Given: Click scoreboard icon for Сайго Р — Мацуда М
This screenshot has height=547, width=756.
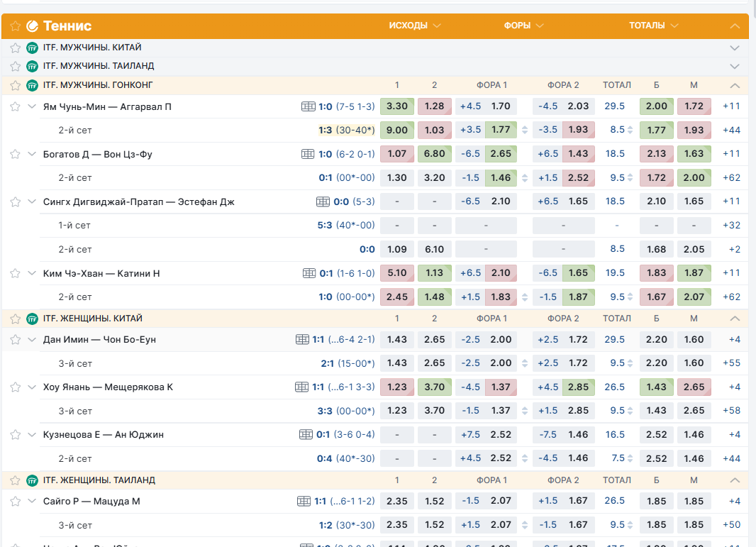Looking at the screenshot, I should click(304, 501).
